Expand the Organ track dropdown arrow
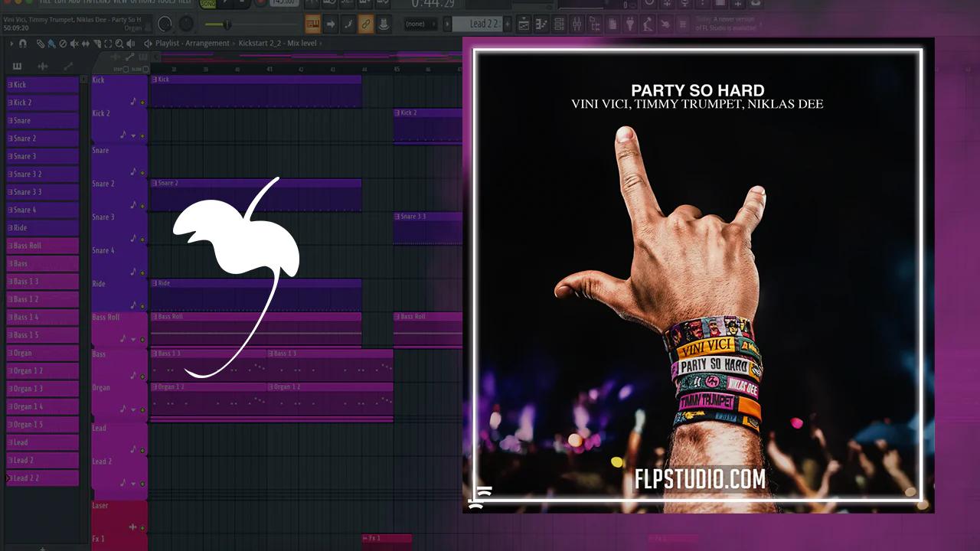The image size is (980, 551). click(x=134, y=411)
